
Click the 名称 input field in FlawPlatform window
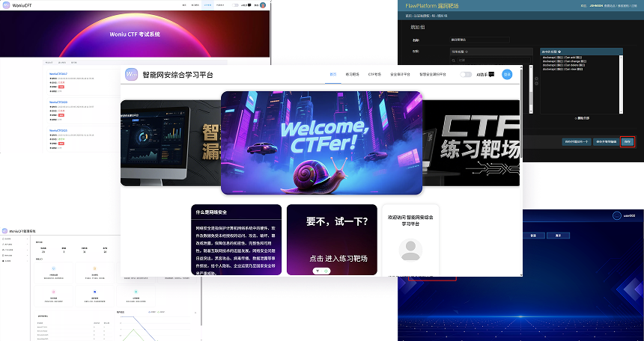pos(480,40)
